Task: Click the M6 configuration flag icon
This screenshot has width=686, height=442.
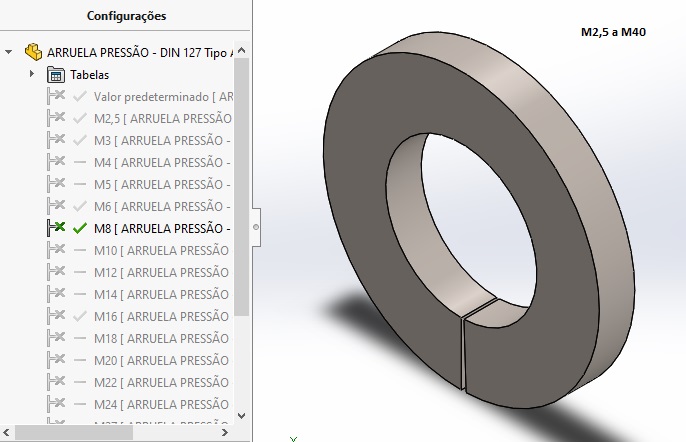Action: (x=56, y=206)
